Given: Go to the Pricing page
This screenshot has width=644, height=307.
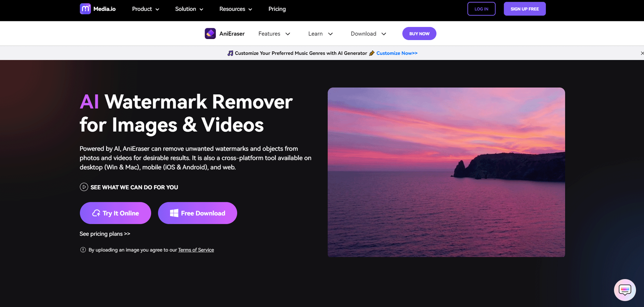Looking at the screenshot, I should point(277,9).
